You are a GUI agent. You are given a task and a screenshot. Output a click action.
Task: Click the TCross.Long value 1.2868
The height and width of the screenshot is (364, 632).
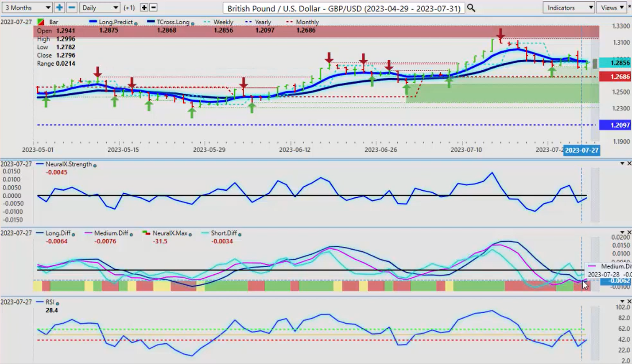(166, 31)
